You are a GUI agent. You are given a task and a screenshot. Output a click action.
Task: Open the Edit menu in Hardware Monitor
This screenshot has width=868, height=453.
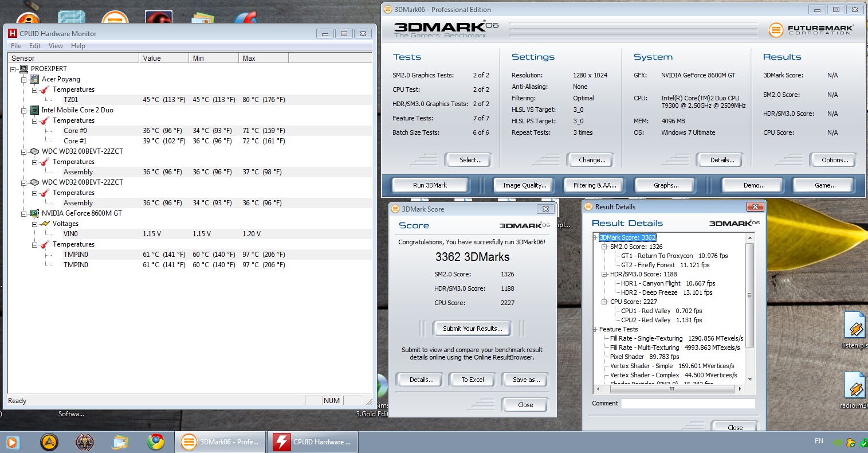[x=35, y=46]
